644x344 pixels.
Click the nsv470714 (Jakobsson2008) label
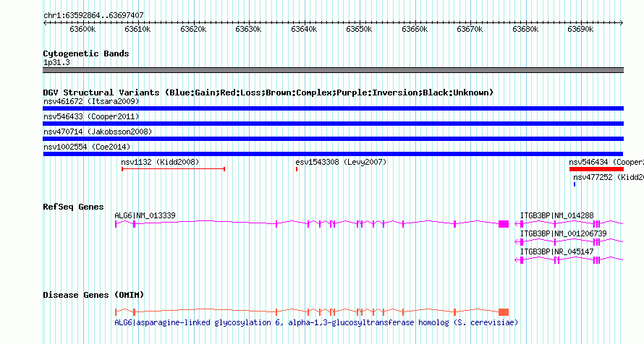(98, 132)
